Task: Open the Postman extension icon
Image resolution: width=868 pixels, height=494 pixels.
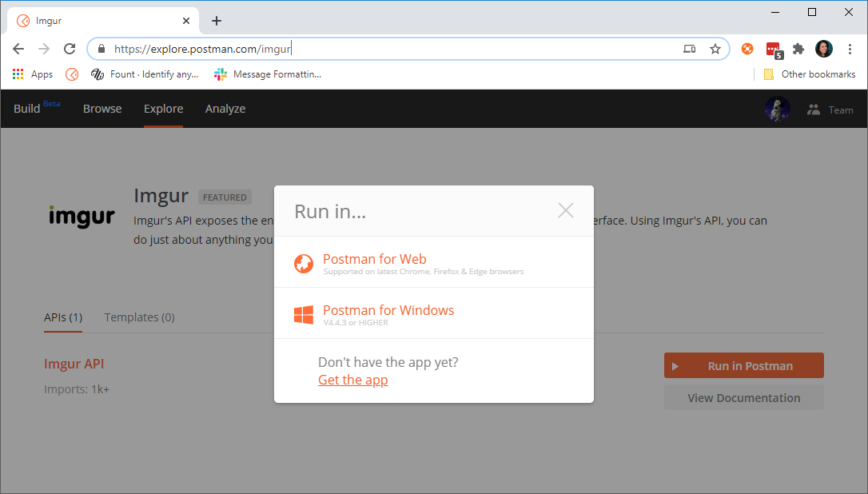Action: [x=747, y=49]
